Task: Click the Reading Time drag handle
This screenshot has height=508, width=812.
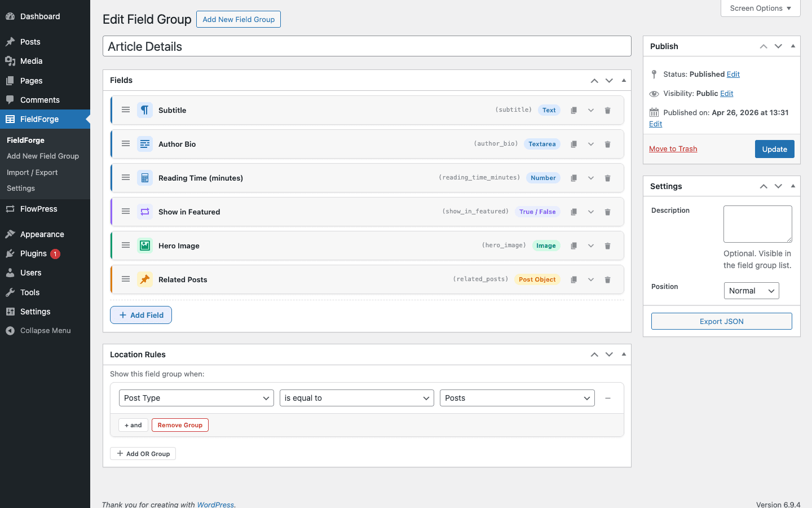Action: (126, 177)
